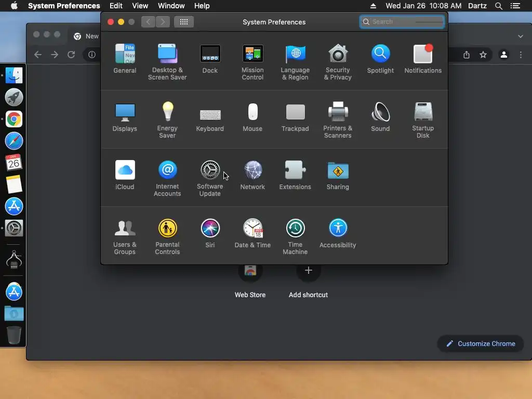Open Sharing preferences
Image resolution: width=532 pixels, height=399 pixels.
(x=338, y=176)
